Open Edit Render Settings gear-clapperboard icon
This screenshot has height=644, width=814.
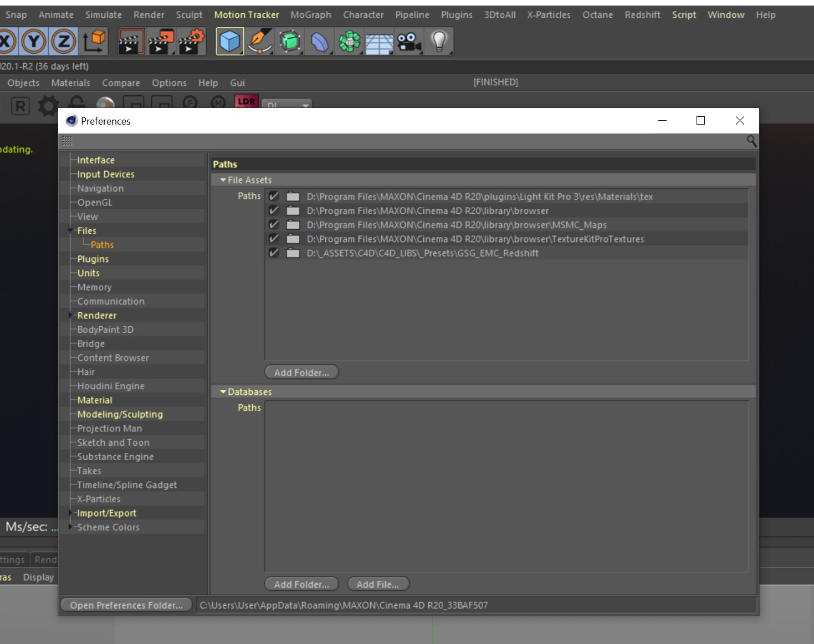[191, 42]
